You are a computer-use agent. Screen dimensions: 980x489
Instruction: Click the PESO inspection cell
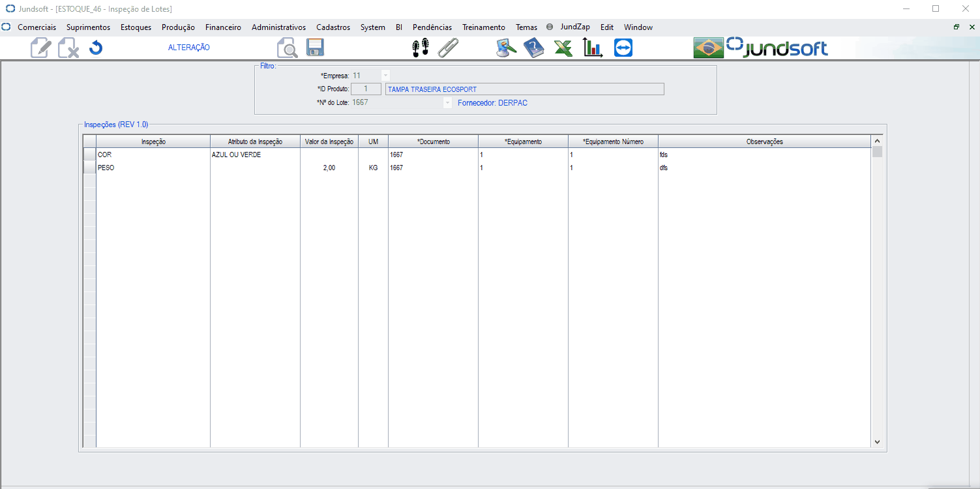click(153, 168)
